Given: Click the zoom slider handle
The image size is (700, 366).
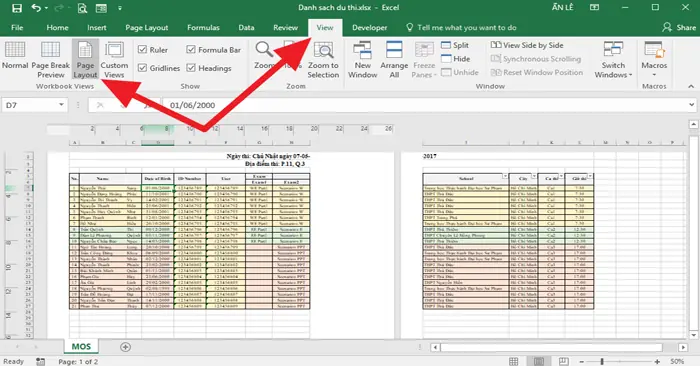Looking at the screenshot, I should pos(602,362).
